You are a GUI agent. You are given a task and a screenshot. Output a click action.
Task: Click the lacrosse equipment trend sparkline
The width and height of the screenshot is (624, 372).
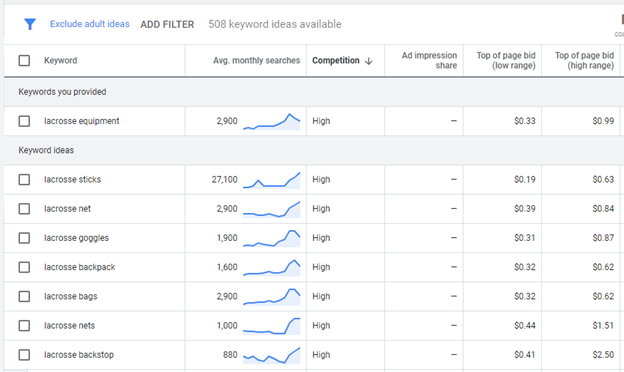272,121
